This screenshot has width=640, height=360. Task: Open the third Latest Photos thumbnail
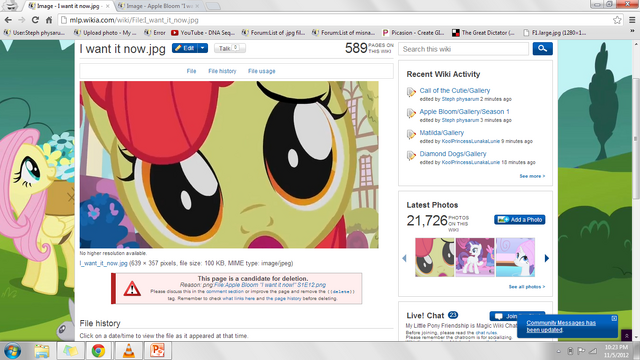click(x=515, y=257)
